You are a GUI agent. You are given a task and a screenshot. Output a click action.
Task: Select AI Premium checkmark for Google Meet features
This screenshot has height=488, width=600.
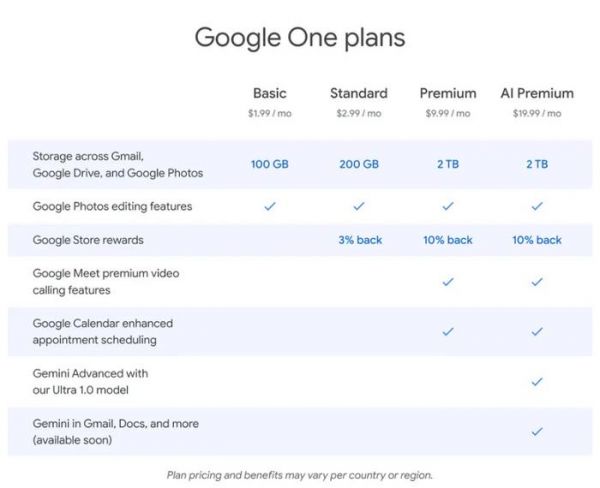(537, 282)
